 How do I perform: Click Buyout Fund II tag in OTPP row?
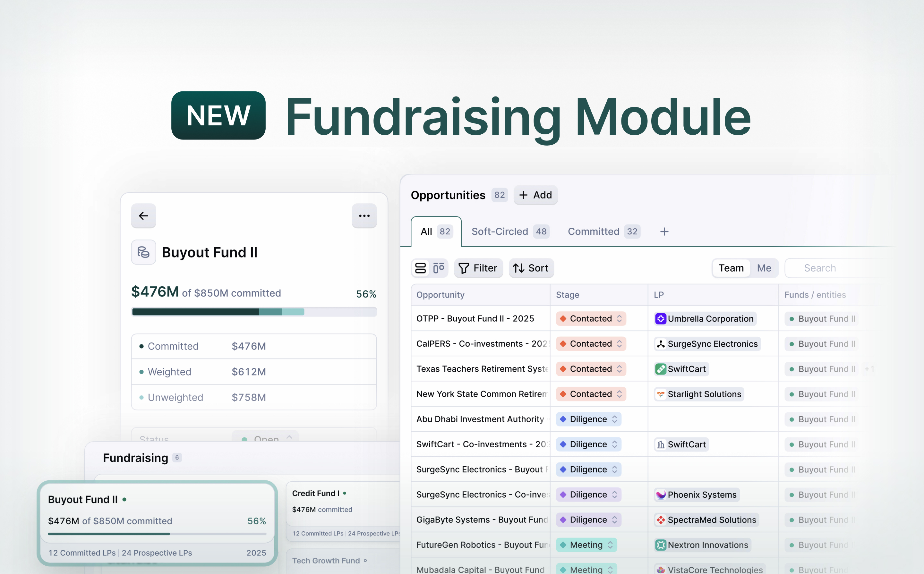[x=822, y=319]
